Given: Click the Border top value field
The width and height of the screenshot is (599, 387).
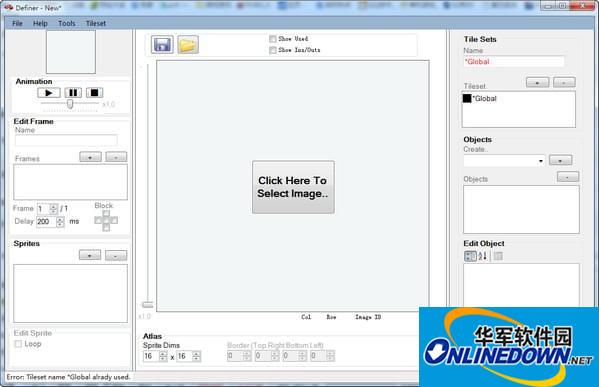Looking at the screenshot, I should click(235, 356).
